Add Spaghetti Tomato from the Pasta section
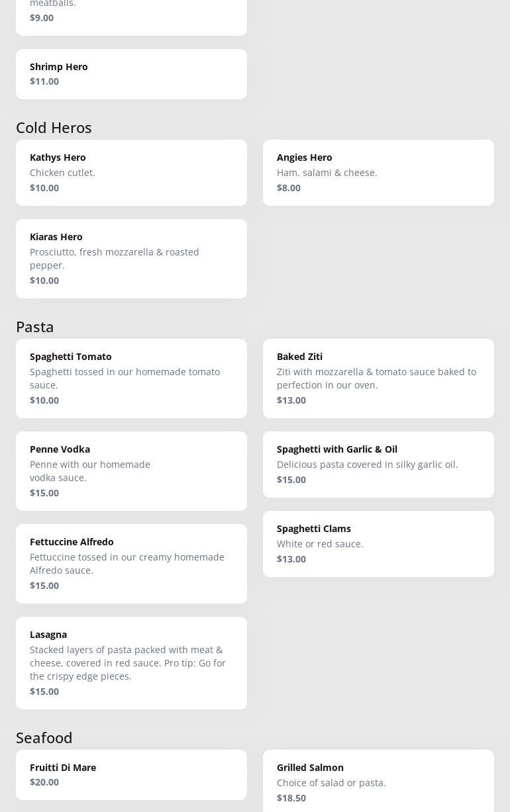The image size is (510, 812). pyautogui.click(x=131, y=379)
